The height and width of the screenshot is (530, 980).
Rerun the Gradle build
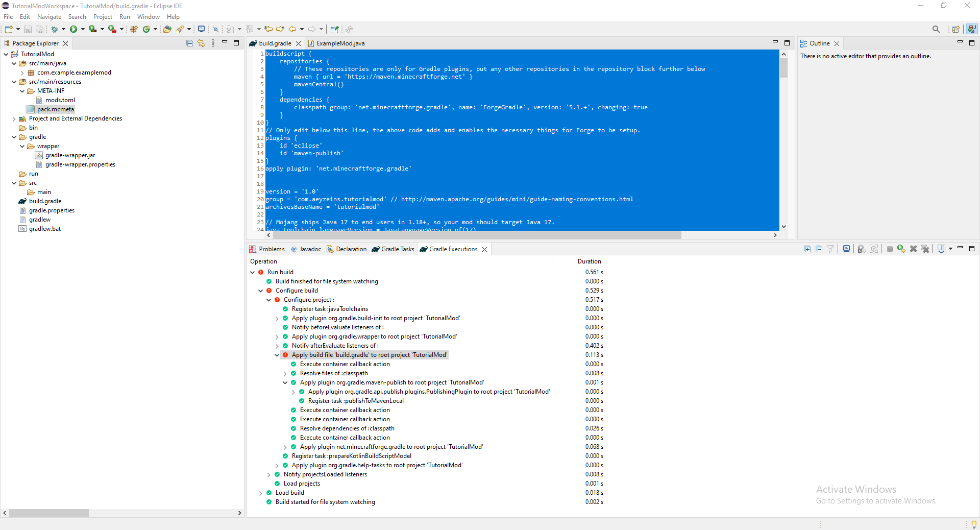901,249
